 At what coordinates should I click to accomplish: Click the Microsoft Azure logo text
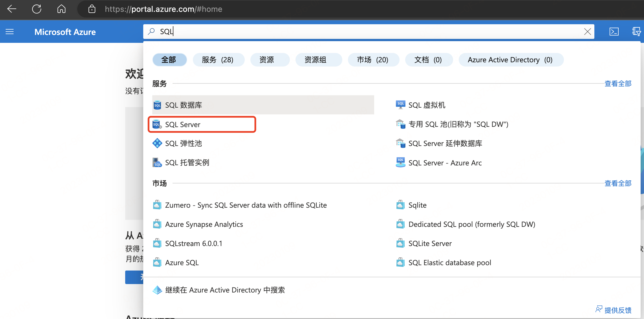coord(65,32)
